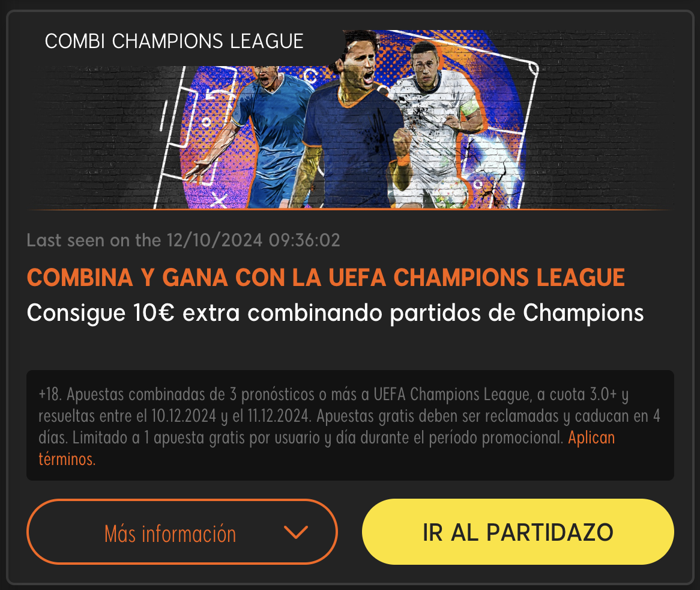Click the orange COMBINA Y GANA headline
This screenshot has width=700, height=590.
pyautogui.click(x=325, y=278)
